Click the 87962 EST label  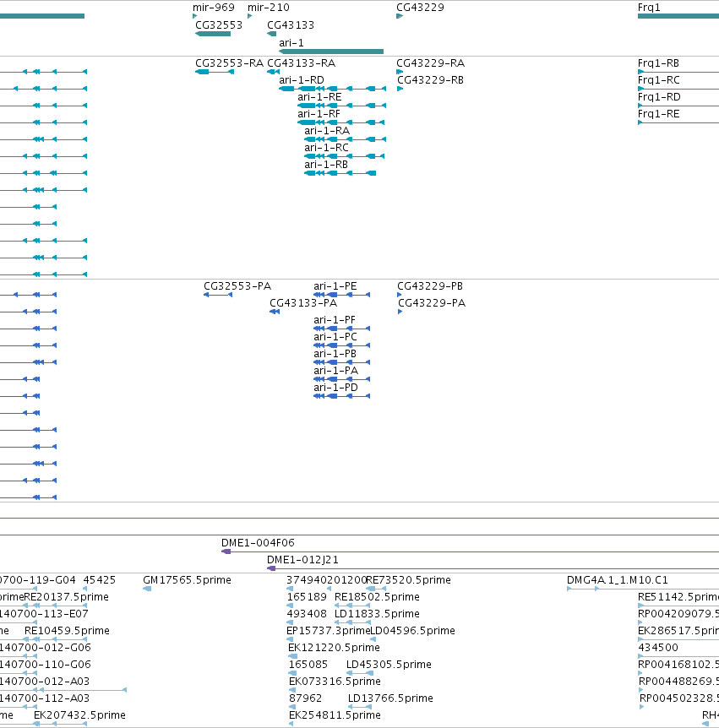click(x=305, y=698)
